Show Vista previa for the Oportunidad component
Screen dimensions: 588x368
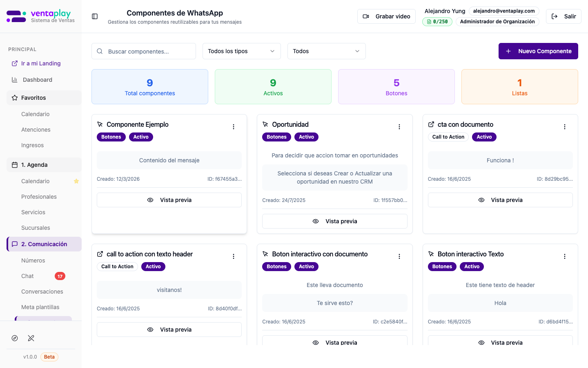pos(334,221)
